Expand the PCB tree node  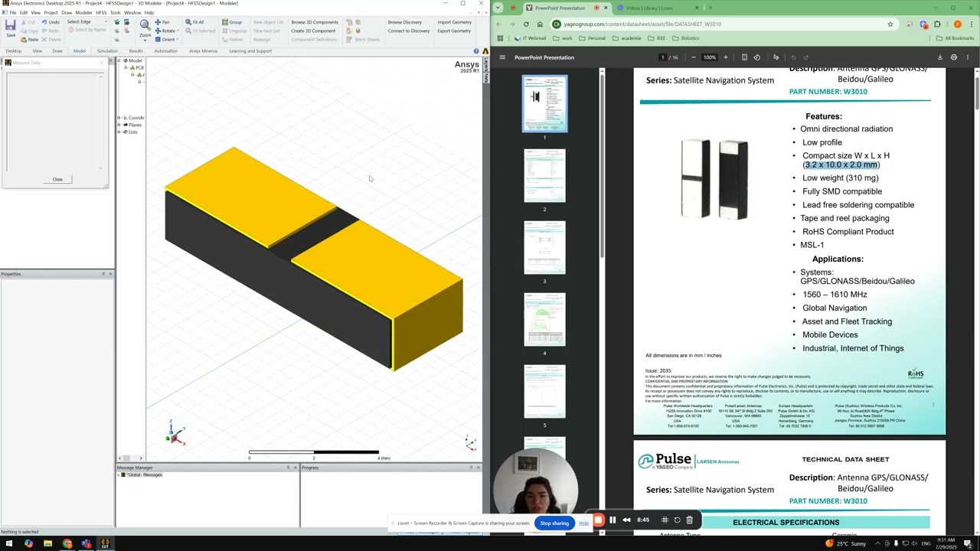(126, 67)
